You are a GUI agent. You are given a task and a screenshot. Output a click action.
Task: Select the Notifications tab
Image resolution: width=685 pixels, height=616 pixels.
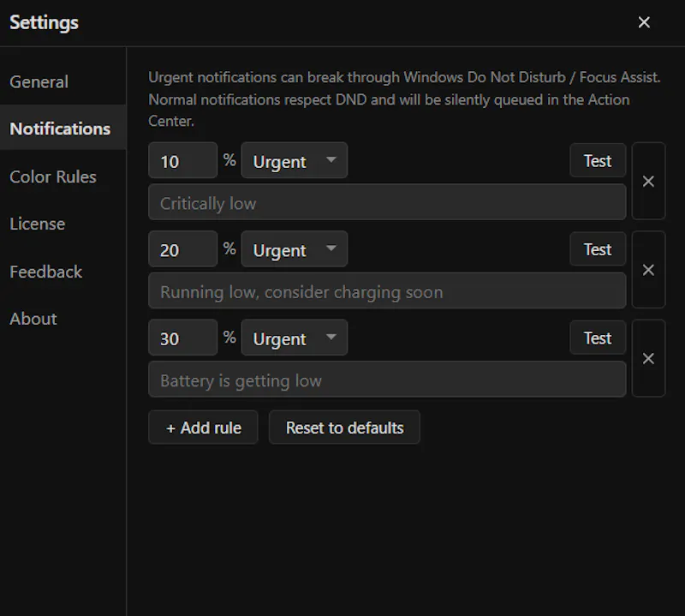point(63,129)
